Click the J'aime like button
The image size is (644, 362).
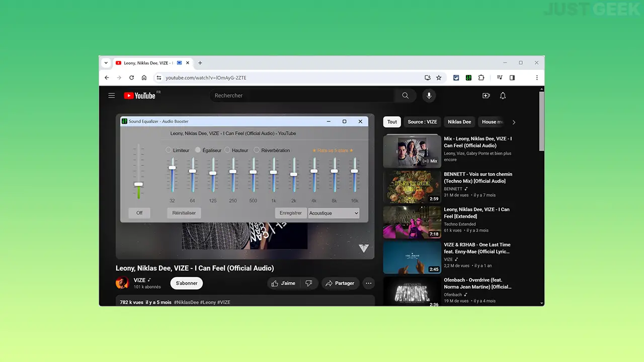(283, 284)
